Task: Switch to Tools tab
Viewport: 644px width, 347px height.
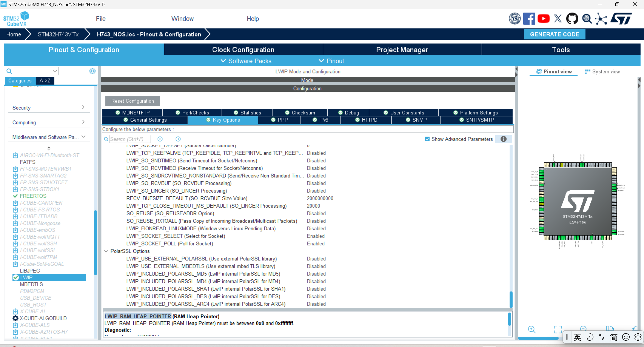Action: pyautogui.click(x=561, y=50)
